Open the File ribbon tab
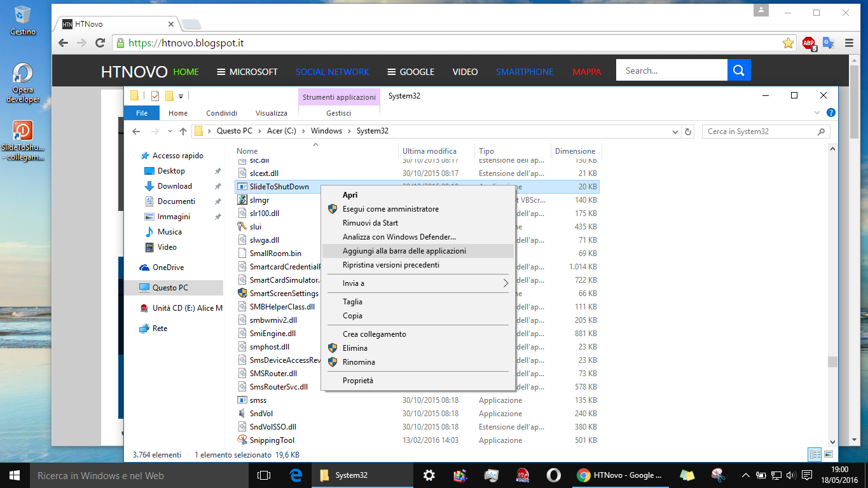This screenshot has height=488, width=868. coord(142,113)
